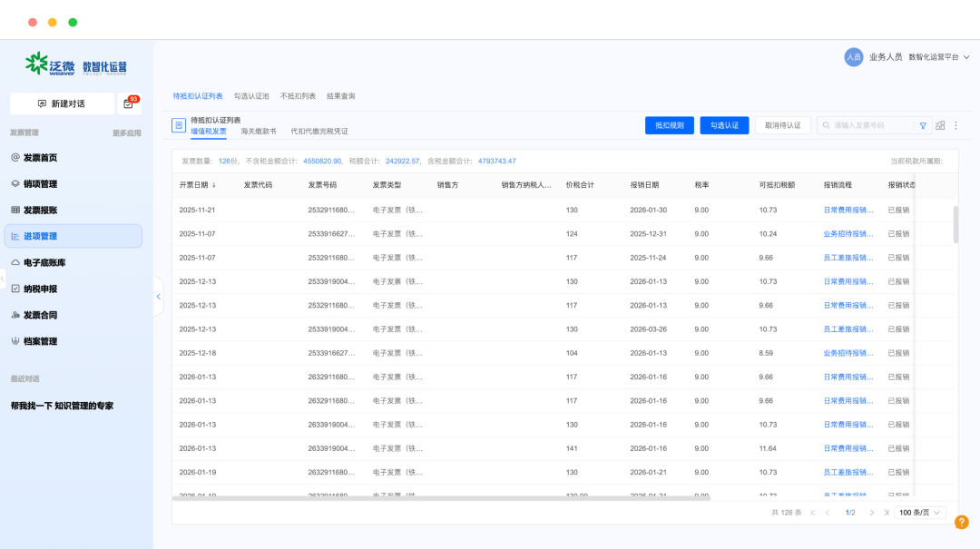This screenshot has width=980, height=549.
Task: Open the 业务招待报销 link in second row
Action: pos(848,234)
